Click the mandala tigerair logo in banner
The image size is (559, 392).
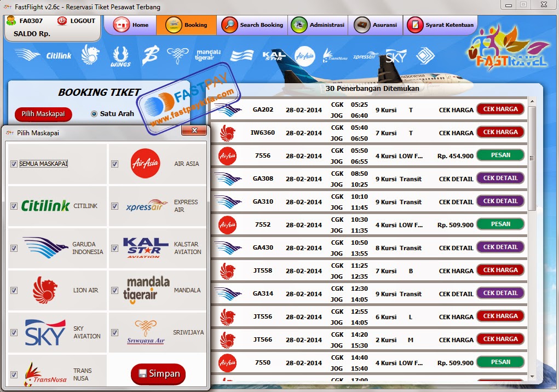[208, 55]
